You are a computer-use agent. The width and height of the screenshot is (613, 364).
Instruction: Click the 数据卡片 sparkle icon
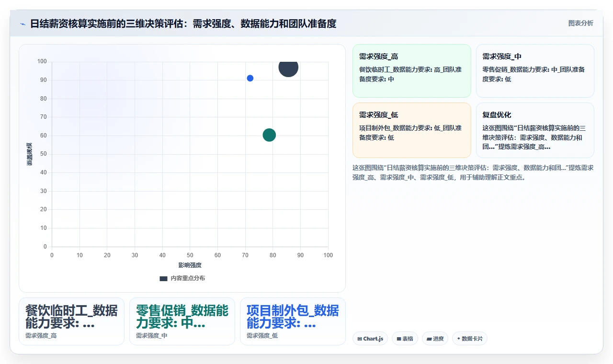pos(458,339)
